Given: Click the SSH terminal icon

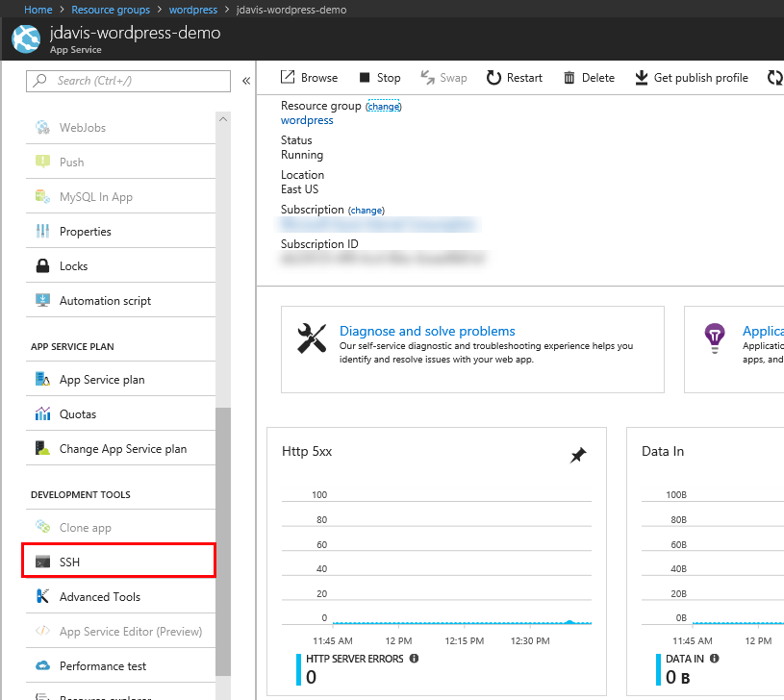Looking at the screenshot, I should 42,562.
